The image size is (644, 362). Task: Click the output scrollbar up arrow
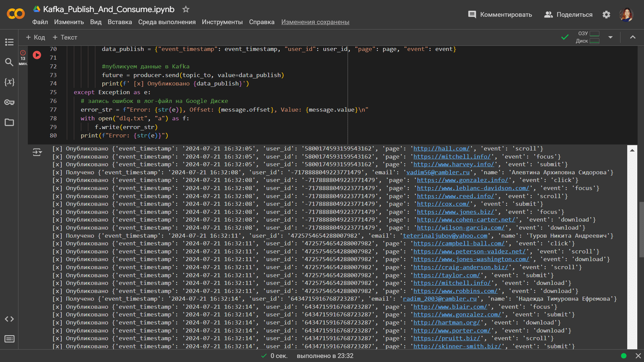point(632,150)
